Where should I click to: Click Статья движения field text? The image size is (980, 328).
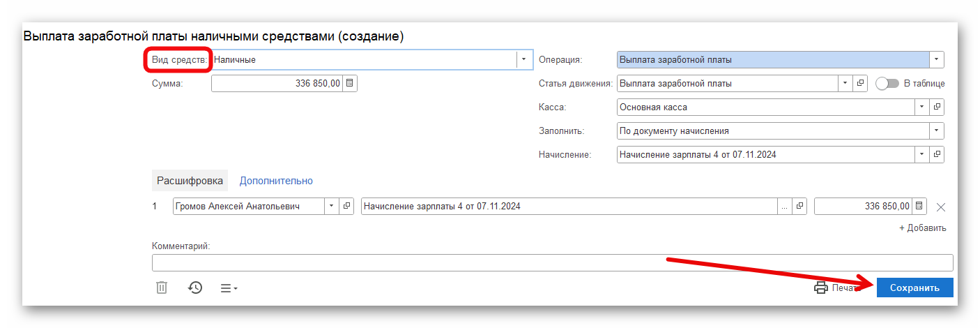(x=728, y=83)
